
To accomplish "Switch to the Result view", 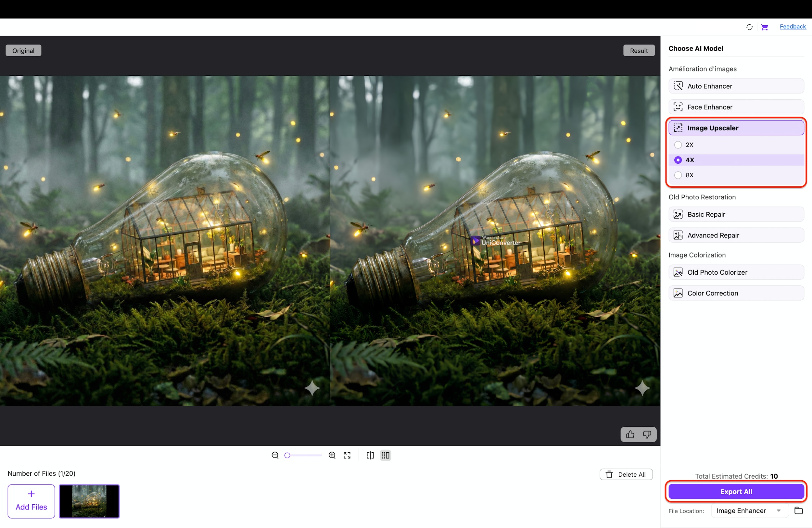I will [639, 50].
